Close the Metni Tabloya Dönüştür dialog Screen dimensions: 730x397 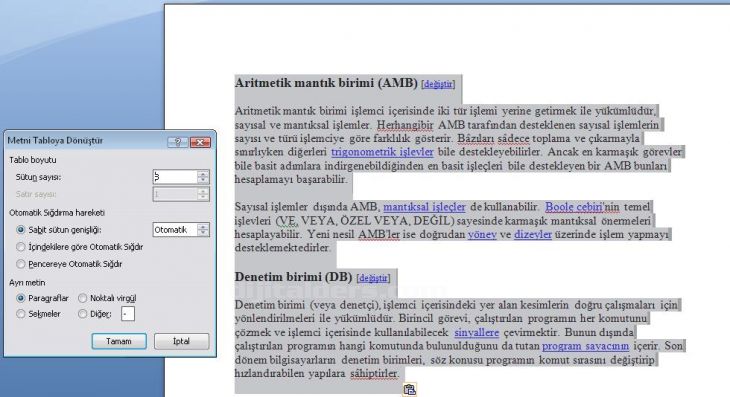[x=200, y=142]
